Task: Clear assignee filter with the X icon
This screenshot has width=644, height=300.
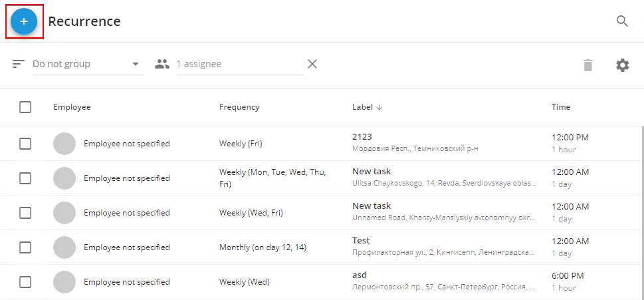Action: [x=312, y=64]
